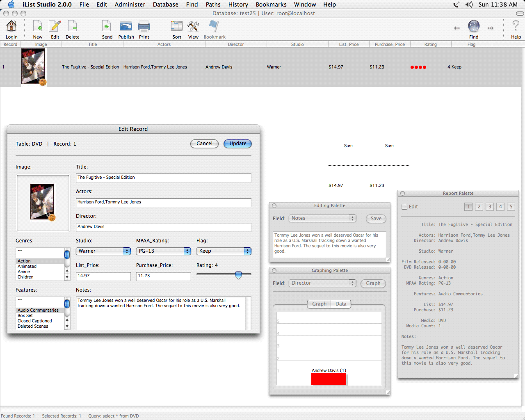Image resolution: width=525 pixels, height=420 pixels.
Task: Close the Report Palette with its round button
Action: [x=403, y=194]
